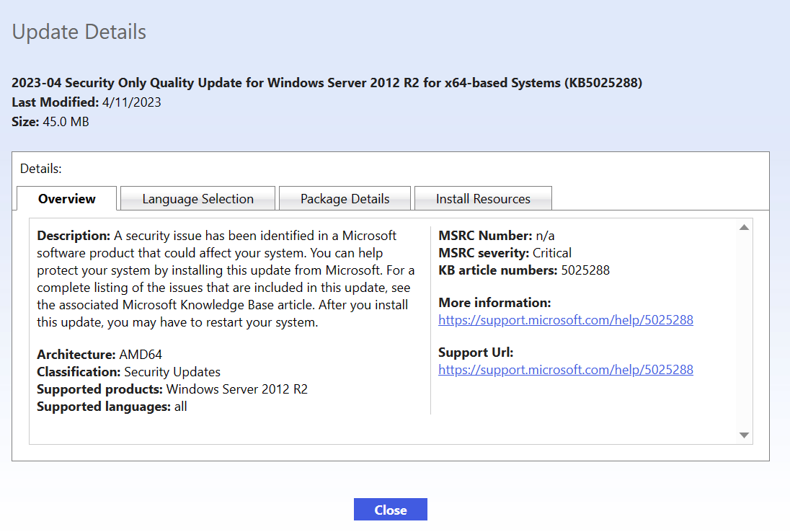This screenshot has height=532, width=790.
Task: Click the scrollbar up arrow
Action: pyautogui.click(x=744, y=227)
